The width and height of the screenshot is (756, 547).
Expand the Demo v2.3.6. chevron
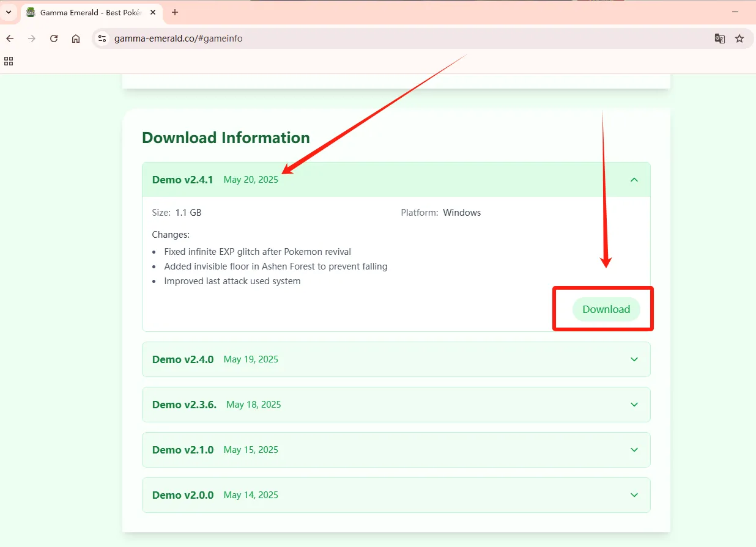(x=634, y=405)
